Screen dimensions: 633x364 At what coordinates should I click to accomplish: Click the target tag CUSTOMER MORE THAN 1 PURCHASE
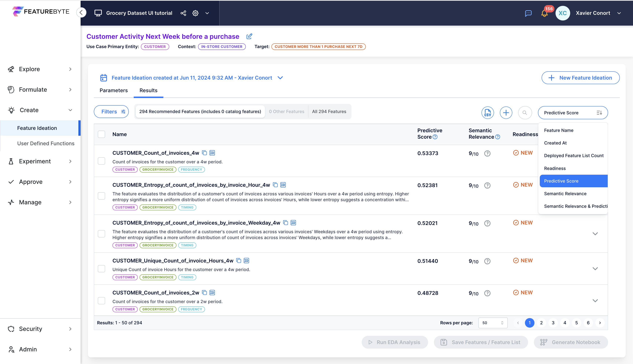[318, 46]
